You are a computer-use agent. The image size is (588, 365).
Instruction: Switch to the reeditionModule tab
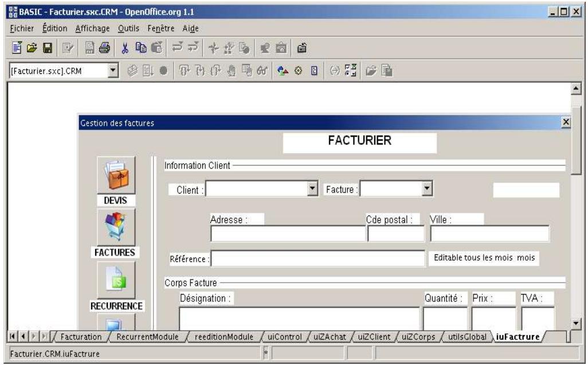[224, 337]
